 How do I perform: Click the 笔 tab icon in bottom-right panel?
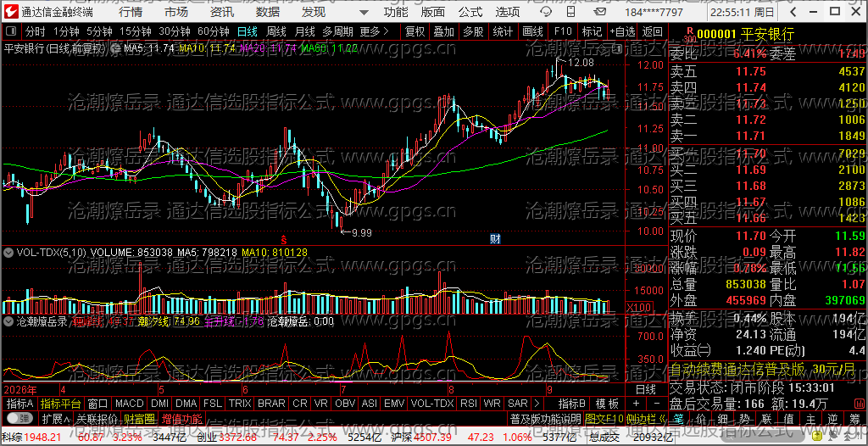[x=678, y=417]
